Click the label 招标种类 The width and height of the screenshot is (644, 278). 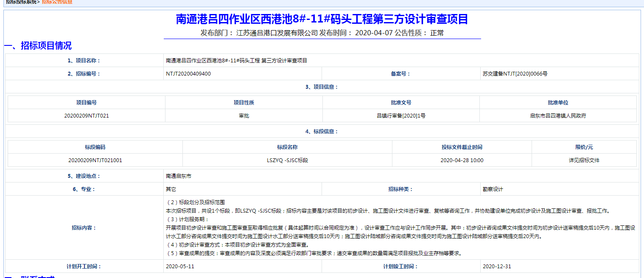(400, 189)
